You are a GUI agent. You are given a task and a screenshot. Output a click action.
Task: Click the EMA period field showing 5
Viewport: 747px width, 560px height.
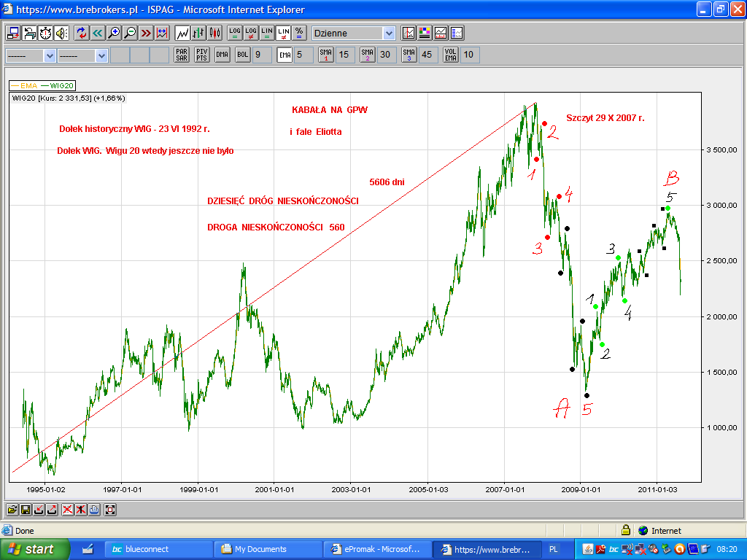click(x=303, y=55)
